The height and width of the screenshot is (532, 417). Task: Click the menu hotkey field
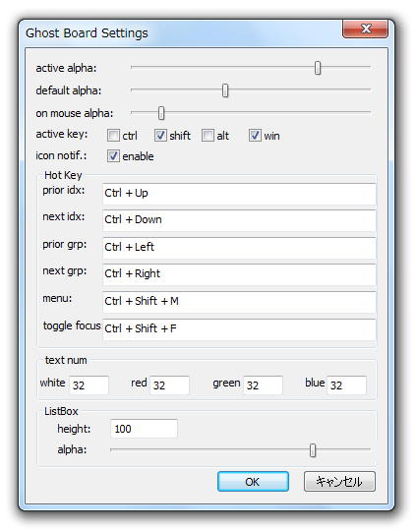coord(239,302)
